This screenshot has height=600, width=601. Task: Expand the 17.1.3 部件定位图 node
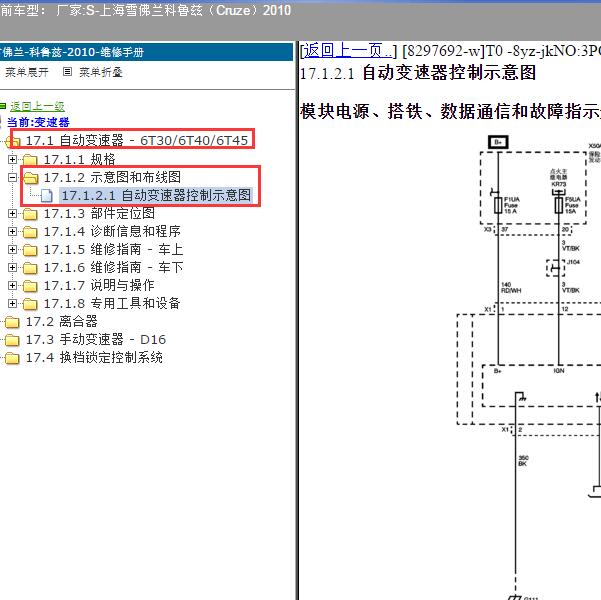pyautogui.click(x=12, y=213)
